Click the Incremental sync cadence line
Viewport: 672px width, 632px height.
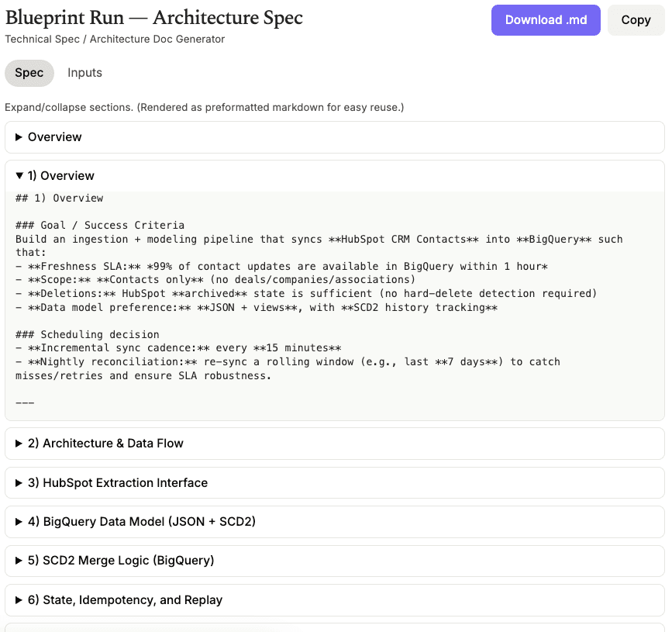[x=178, y=347]
